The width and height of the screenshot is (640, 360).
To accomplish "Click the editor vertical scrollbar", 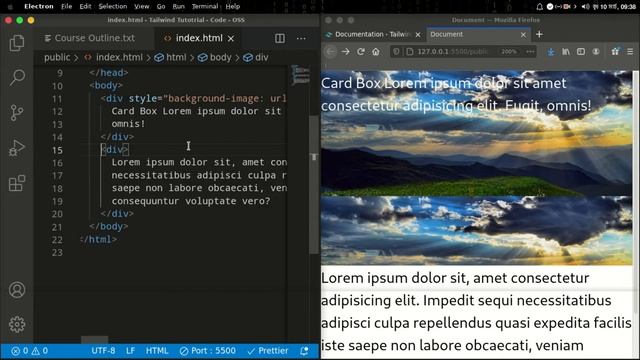I will point(314,184).
